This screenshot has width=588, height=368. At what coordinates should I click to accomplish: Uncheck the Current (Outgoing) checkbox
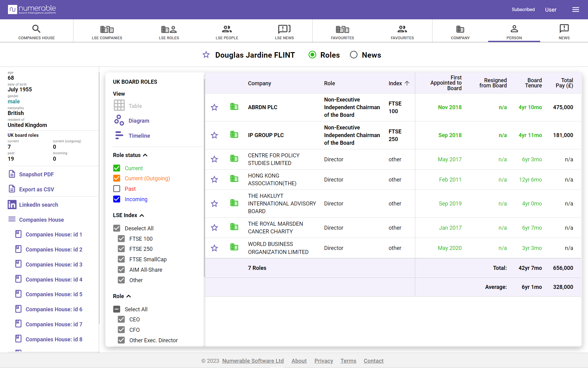coord(117,178)
